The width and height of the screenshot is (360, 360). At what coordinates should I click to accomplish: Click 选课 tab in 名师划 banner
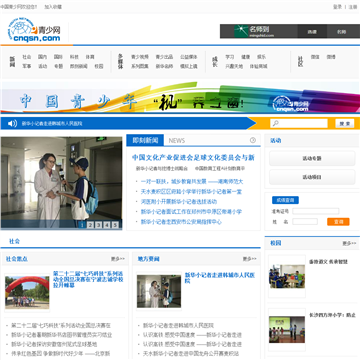[x=312, y=32]
